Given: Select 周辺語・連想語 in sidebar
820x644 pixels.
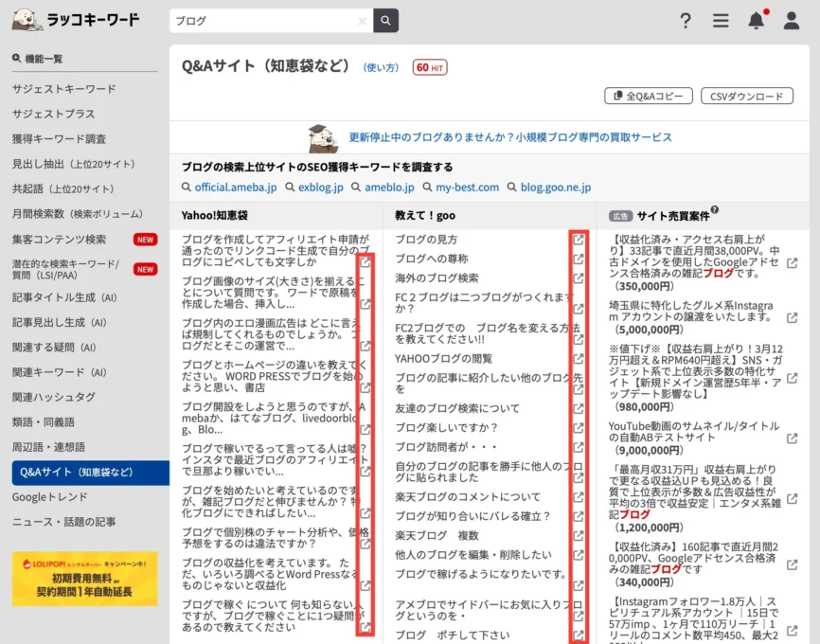Looking at the screenshot, I should (48, 447).
